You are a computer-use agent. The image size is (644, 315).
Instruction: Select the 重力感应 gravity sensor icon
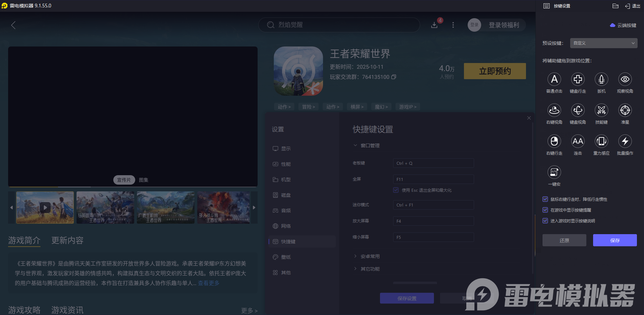[601, 141]
